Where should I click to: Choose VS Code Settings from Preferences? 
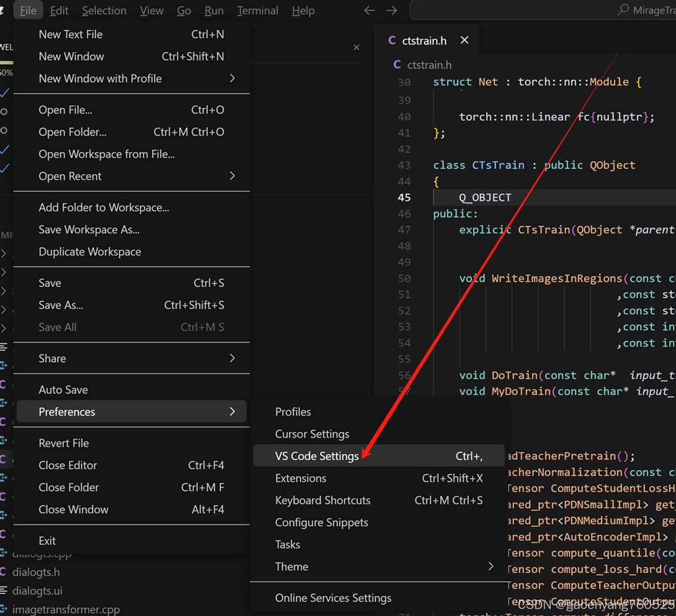(x=317, y=456)
